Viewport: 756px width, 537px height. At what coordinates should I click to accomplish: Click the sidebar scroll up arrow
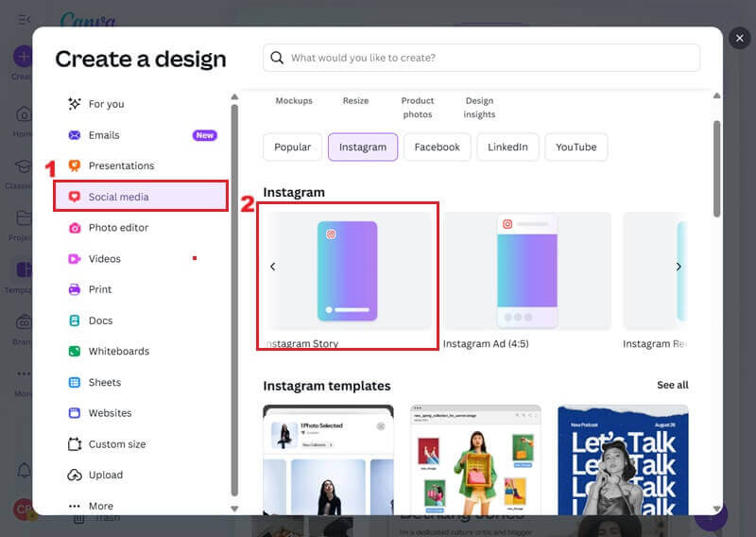[234, 97]
